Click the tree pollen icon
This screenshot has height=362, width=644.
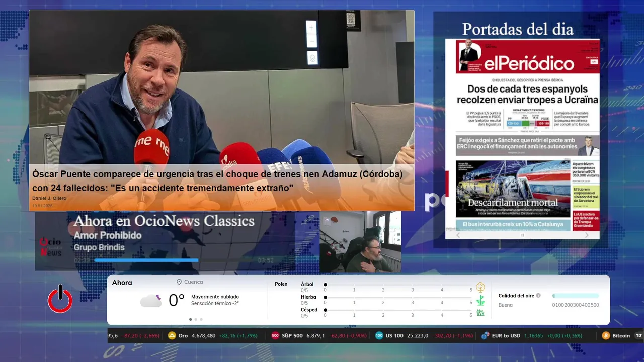tap(480, 287)
